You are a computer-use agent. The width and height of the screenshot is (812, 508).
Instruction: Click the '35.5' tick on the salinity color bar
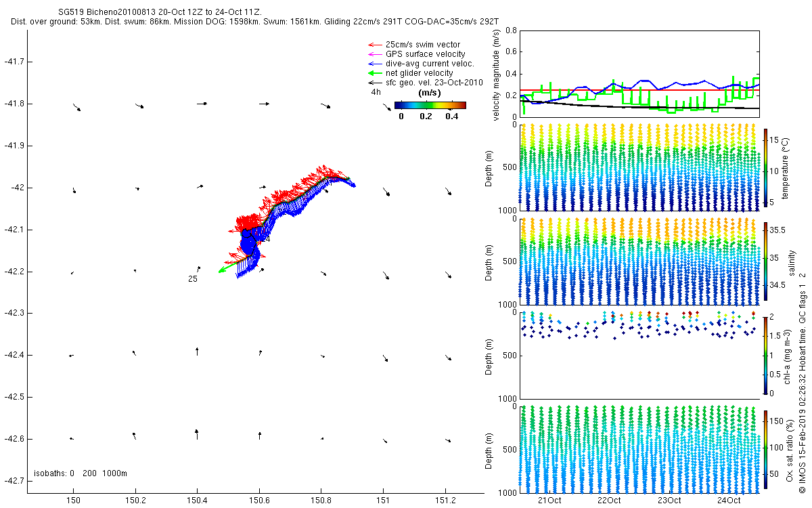click(777, 230)
